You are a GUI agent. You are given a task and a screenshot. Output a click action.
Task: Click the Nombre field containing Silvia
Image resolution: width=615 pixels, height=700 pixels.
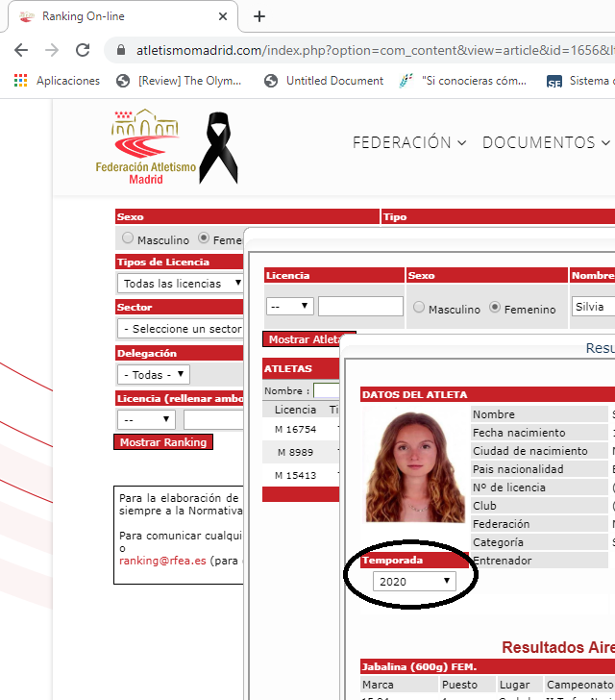click(593, 307)
